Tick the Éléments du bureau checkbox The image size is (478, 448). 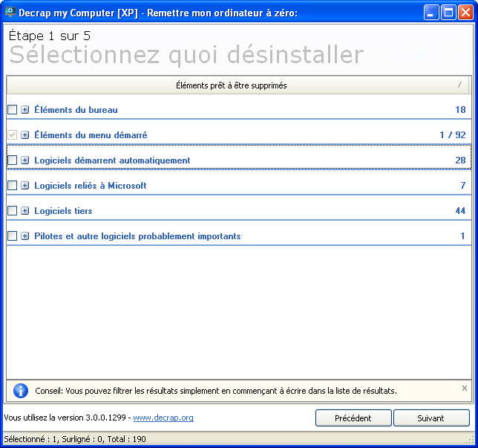click(x=12, y=109)
